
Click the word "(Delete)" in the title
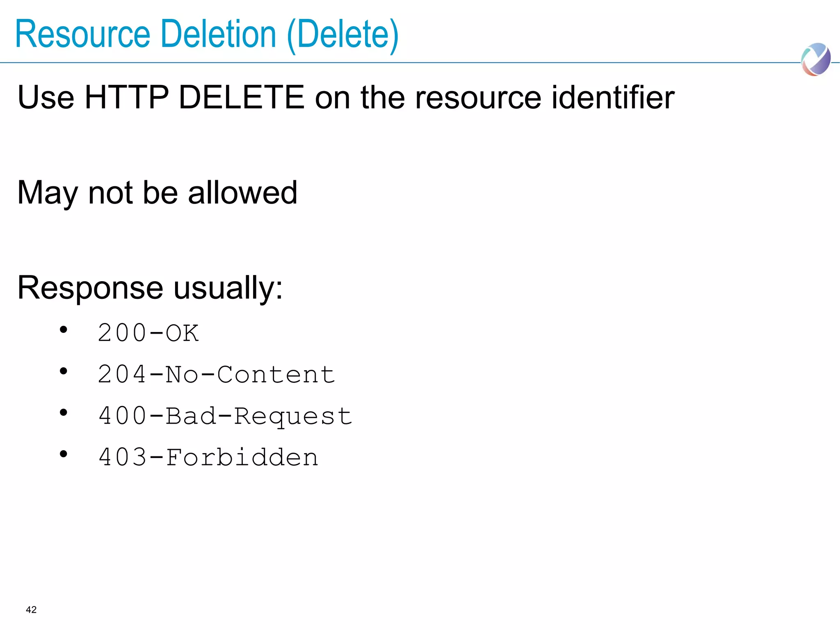(343, 35)
